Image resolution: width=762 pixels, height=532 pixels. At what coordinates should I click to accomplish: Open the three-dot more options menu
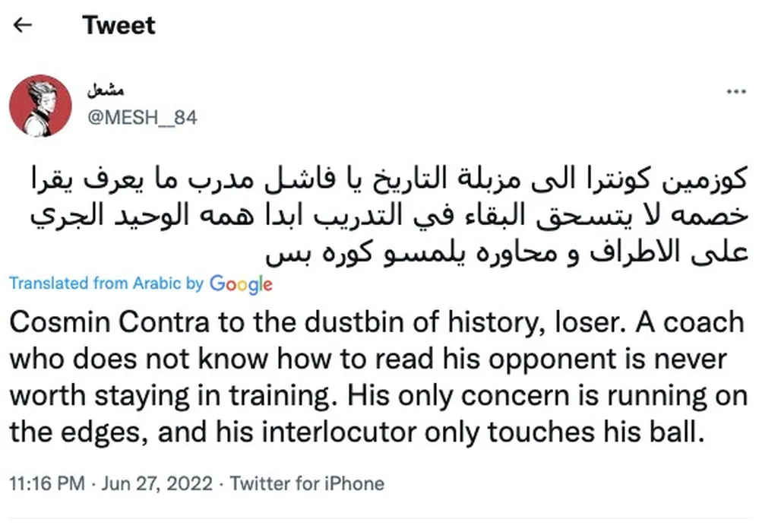(736, 91)
